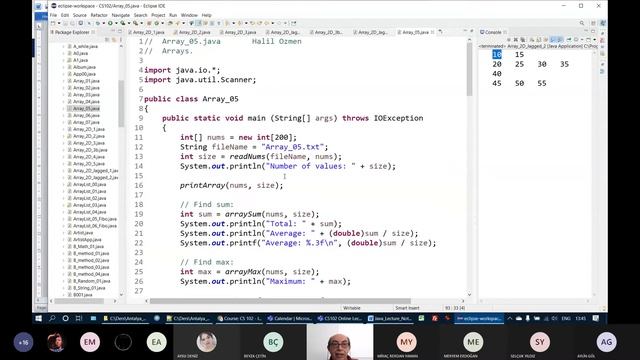This screenshot has width=640, height=360.
Task: Select the Console view tab
Action: click(493, 32)
